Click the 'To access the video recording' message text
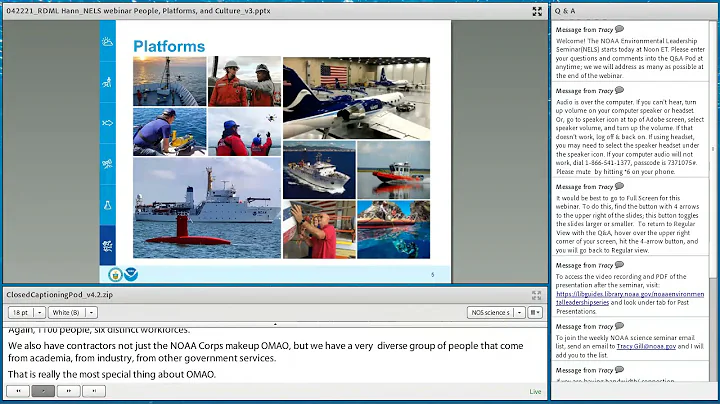Screen dimensions: 720x404 [630, 294]
